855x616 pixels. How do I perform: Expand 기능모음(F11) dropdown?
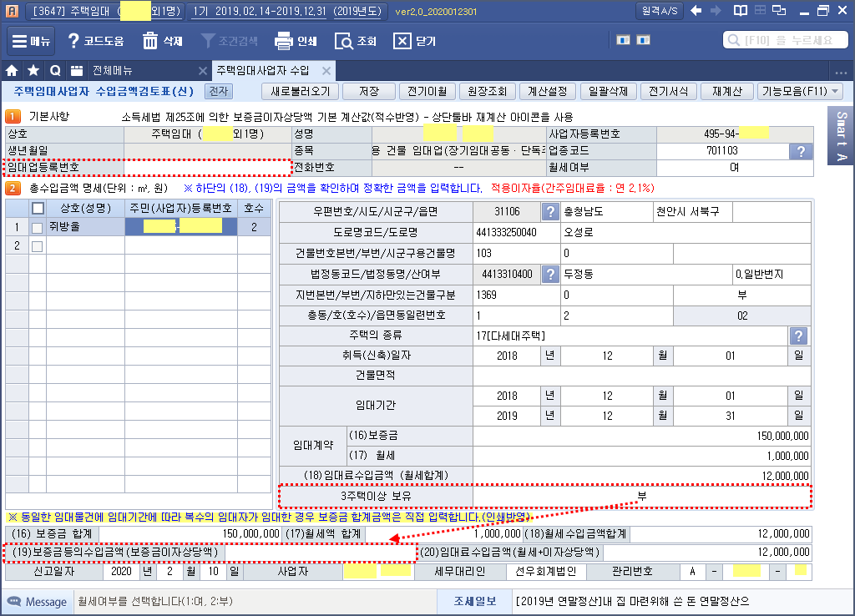pos(800,92)
